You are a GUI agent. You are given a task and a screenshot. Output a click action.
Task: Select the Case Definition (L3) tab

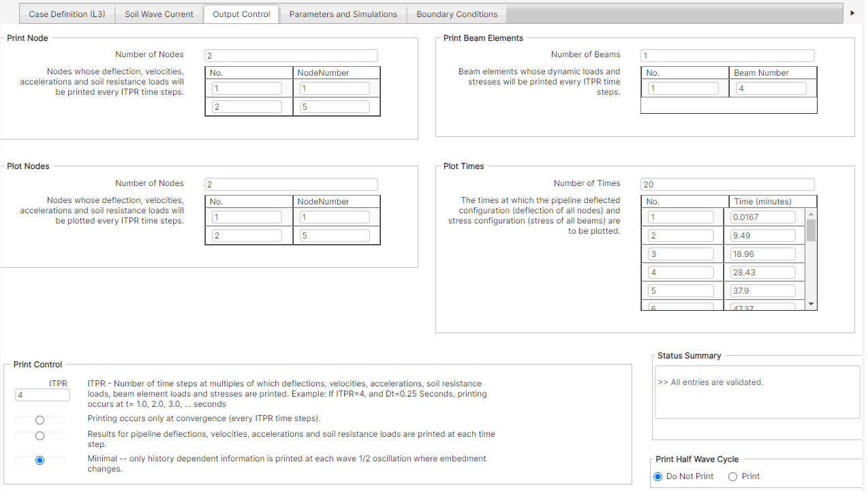[x=66, y=13]
